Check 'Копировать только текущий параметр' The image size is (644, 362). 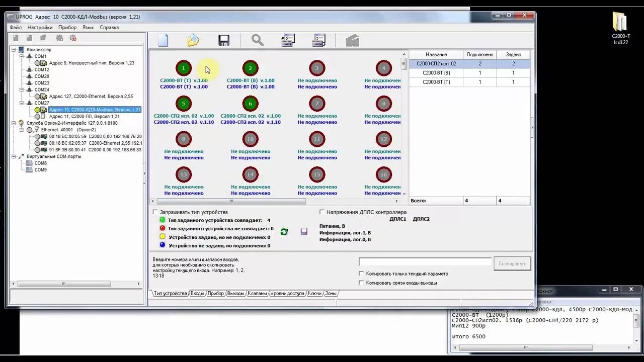[x=361, y=274]
